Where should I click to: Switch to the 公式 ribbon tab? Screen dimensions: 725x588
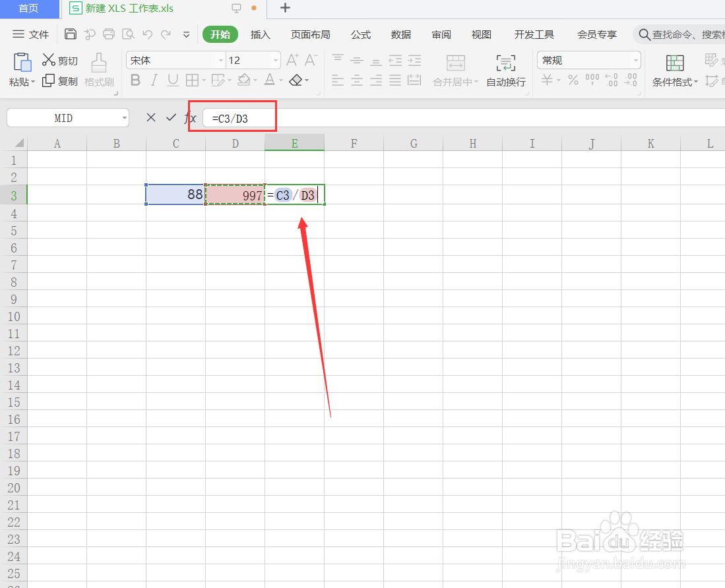[x=360, y=34]
